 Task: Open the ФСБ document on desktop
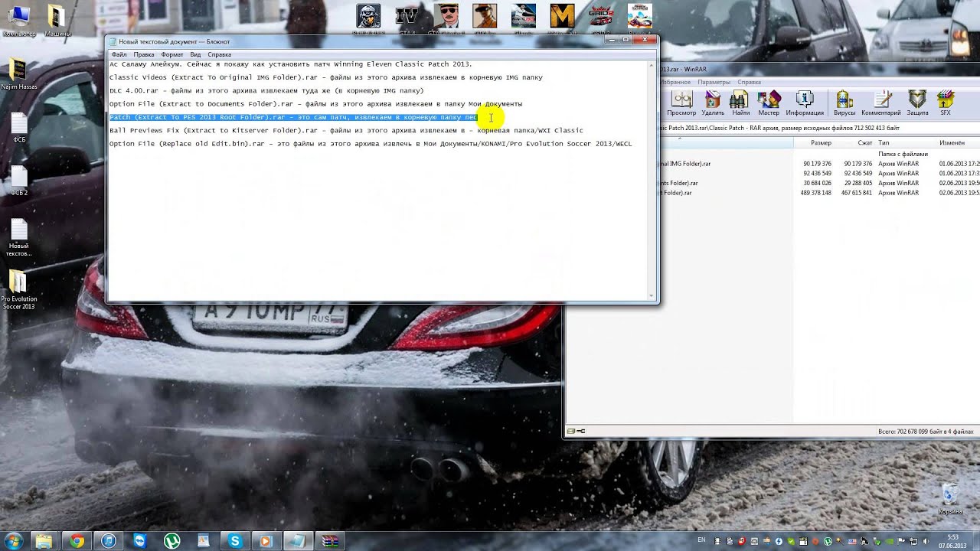tap(18, 128)
